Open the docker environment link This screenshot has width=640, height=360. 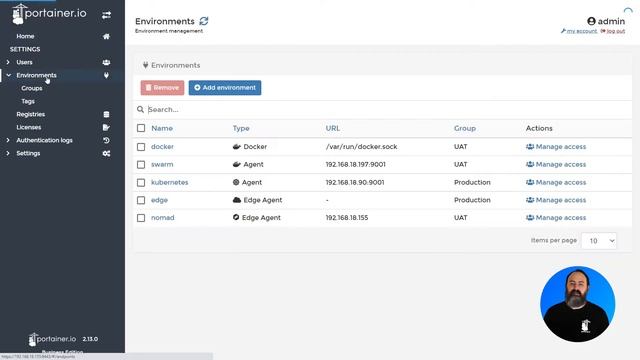[162, 147]
